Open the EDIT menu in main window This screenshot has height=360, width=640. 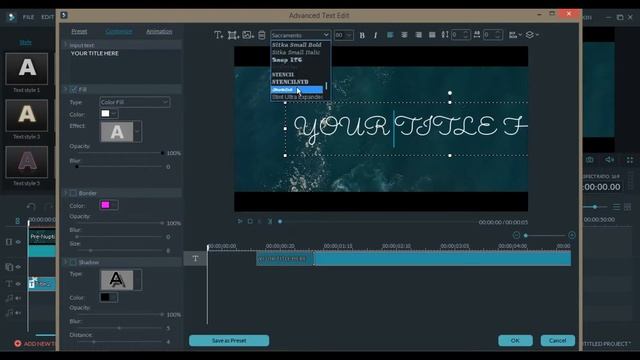tap(47, 17)
